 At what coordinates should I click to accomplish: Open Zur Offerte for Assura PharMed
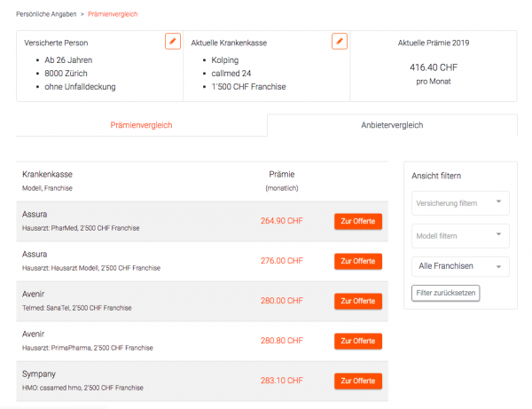358,221
